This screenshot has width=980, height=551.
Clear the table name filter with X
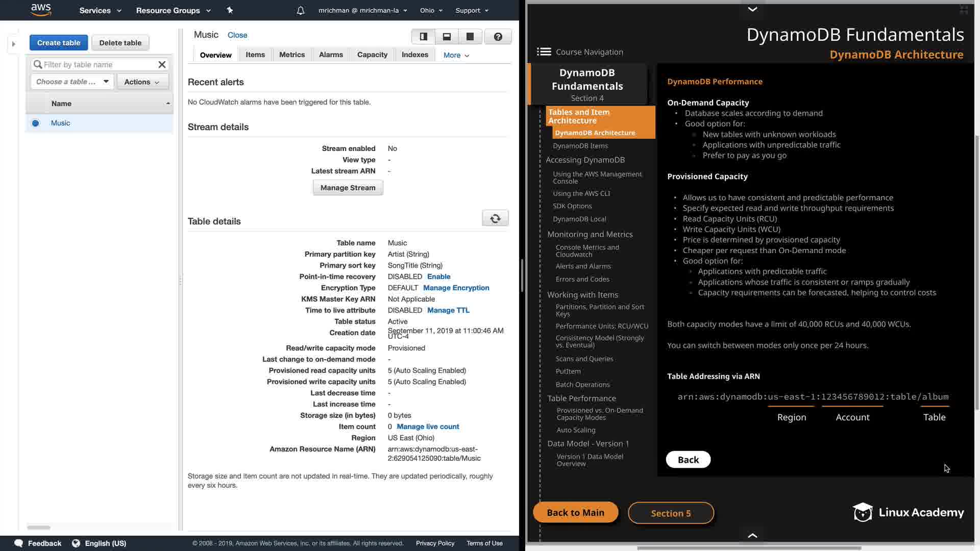(162, 65)
